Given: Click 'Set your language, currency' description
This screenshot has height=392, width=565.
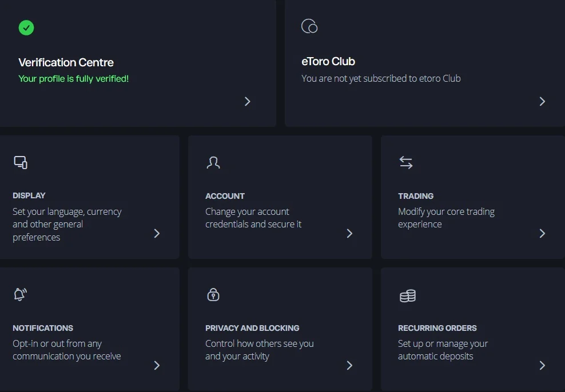Looking at the screenshot, I should [x=67, y=224].
